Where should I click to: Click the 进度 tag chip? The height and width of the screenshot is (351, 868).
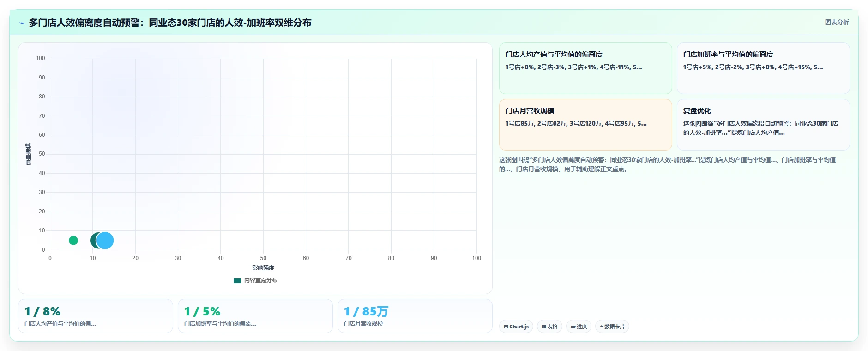coord(579,327)
